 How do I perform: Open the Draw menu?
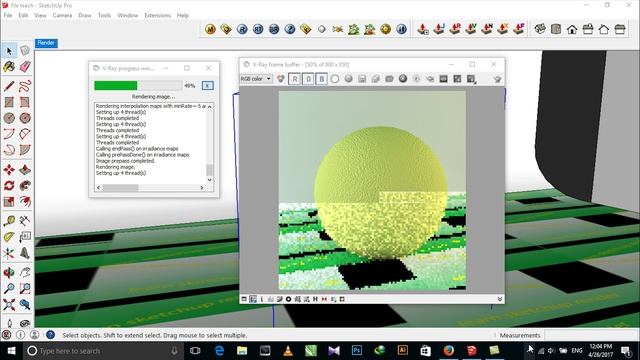[x=85, y=15]
